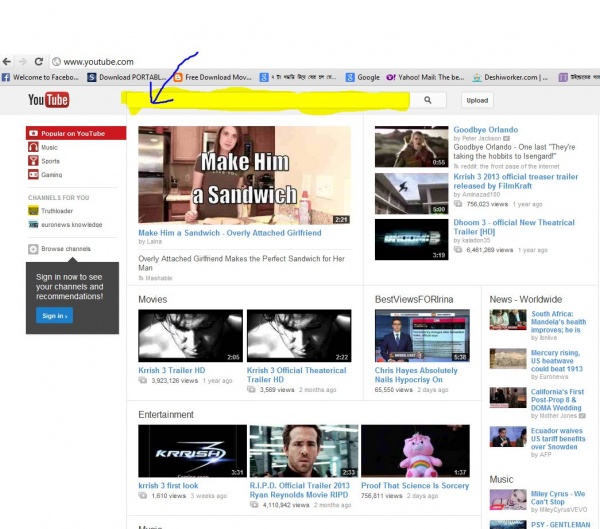Image resolution: width=600 pixels, height=529 pixels.
Task: Open the Krrish 3 Trailer HD link
Action: click(172, 371)
